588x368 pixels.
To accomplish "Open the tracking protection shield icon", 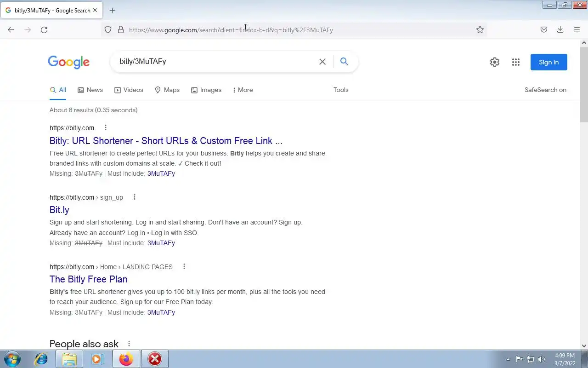I will (108, 30).
